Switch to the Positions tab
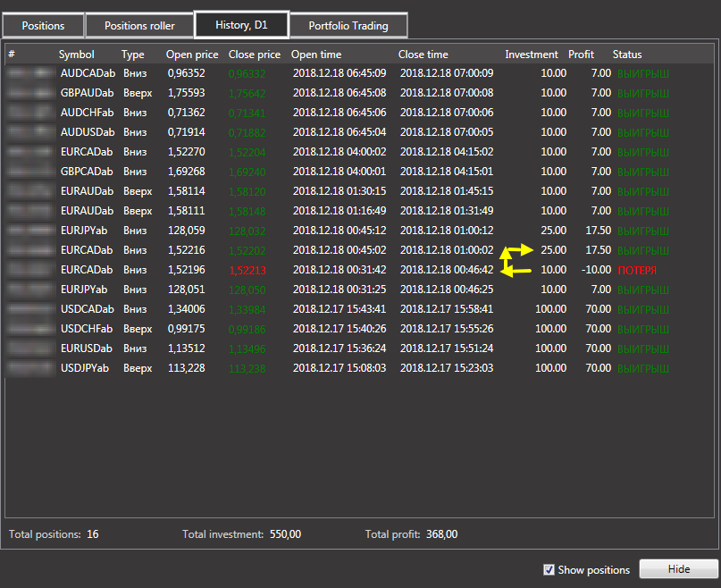Image resolution: width=721 pixels, height=588 pixels. [x=43, y=26]
